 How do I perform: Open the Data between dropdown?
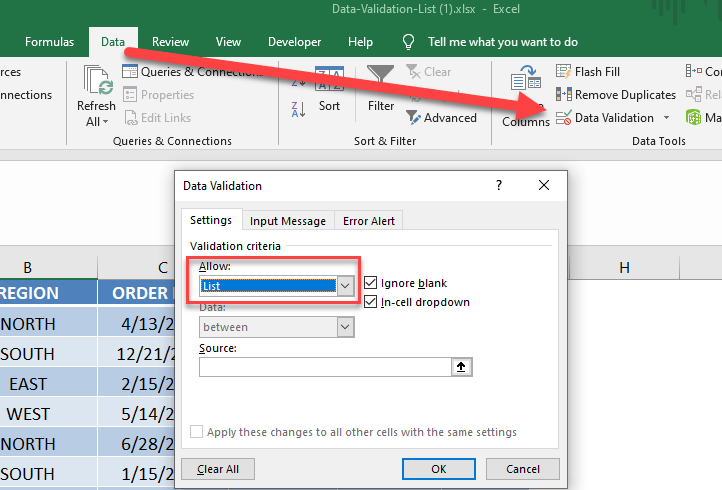345,327
